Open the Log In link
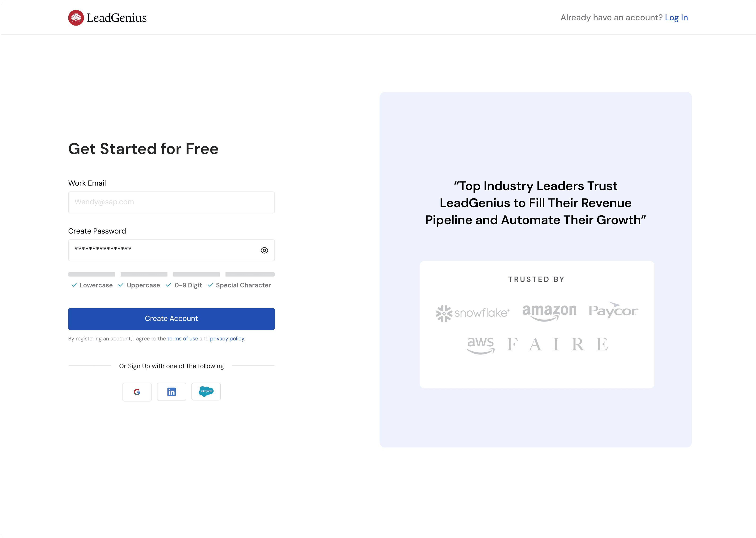This screenshot has height=538, width=756. tap(676, 18)
